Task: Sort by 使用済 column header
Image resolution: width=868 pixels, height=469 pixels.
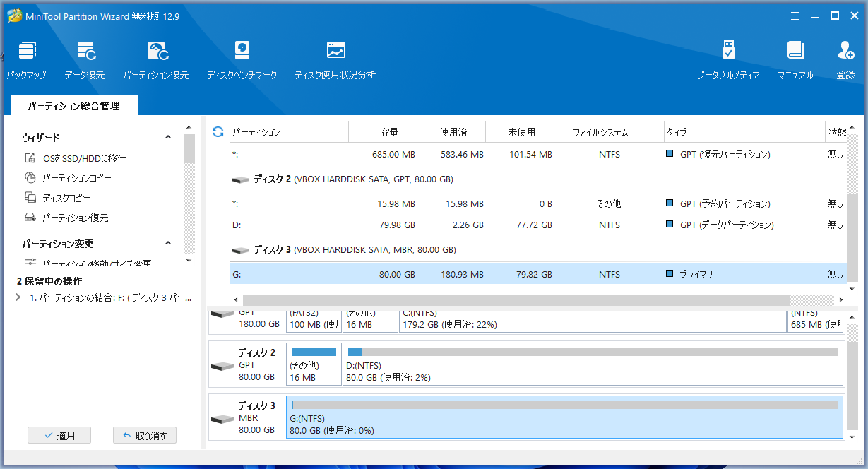Action: pyautogui.click(x=452, y=132)
